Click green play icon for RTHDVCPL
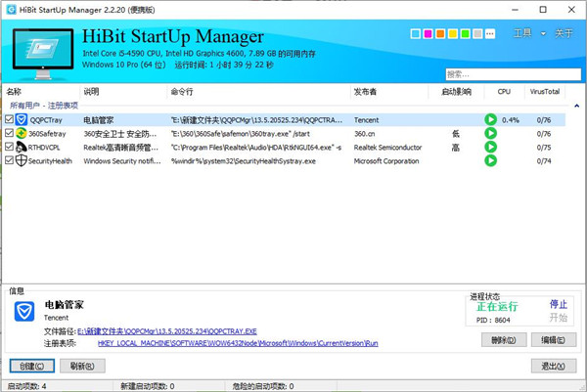Screen dimensions: 587x392 point(491,147)
